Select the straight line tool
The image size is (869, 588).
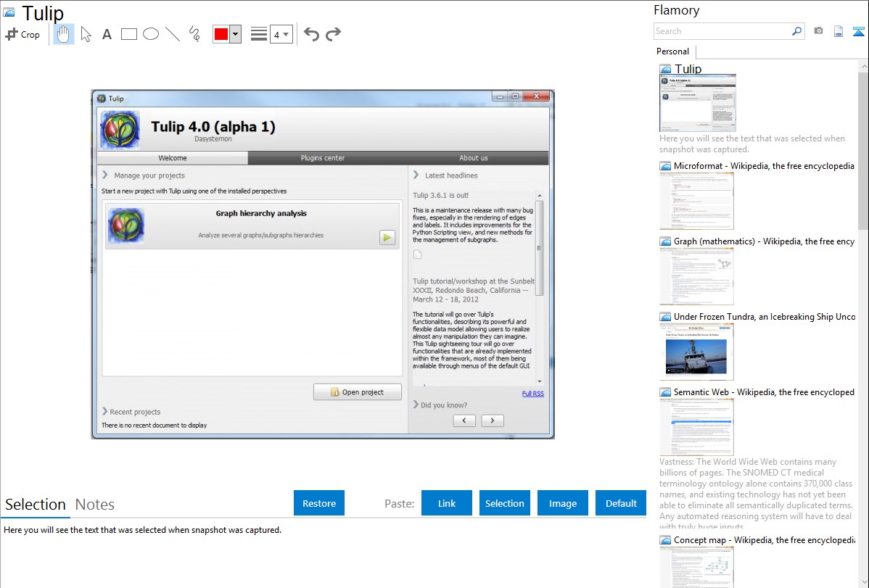tap(173, 34)
